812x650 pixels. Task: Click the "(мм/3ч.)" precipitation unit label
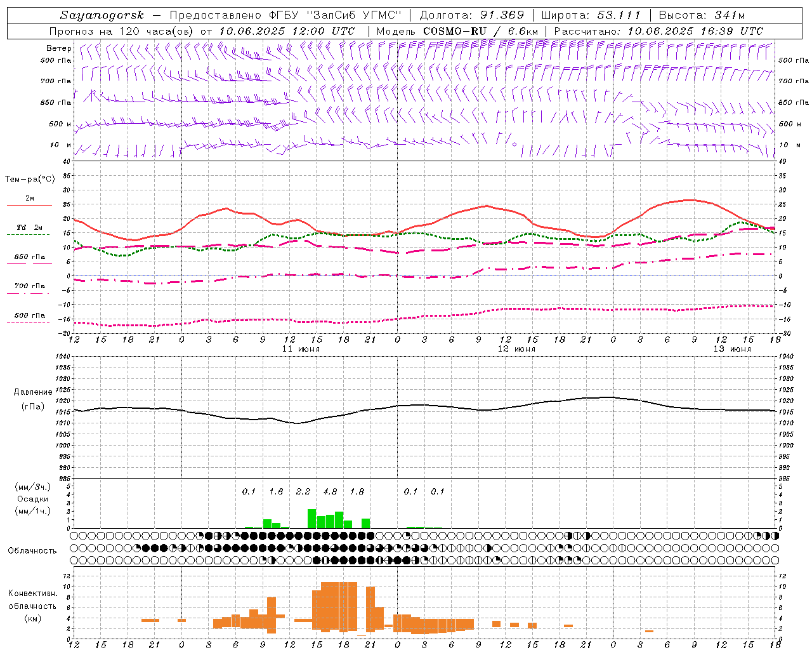point(33,487)
